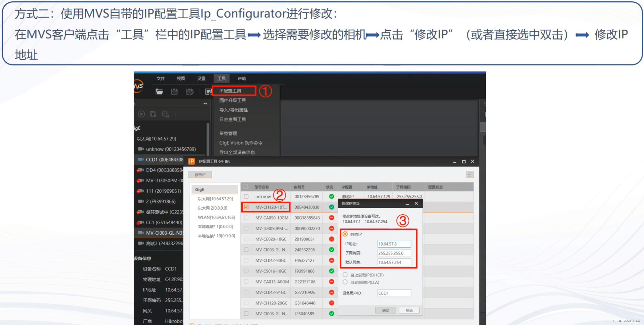Confirm with 确定 button
Image resolution: width=644 pixels, height=325 pixels.
pos(386,310)
